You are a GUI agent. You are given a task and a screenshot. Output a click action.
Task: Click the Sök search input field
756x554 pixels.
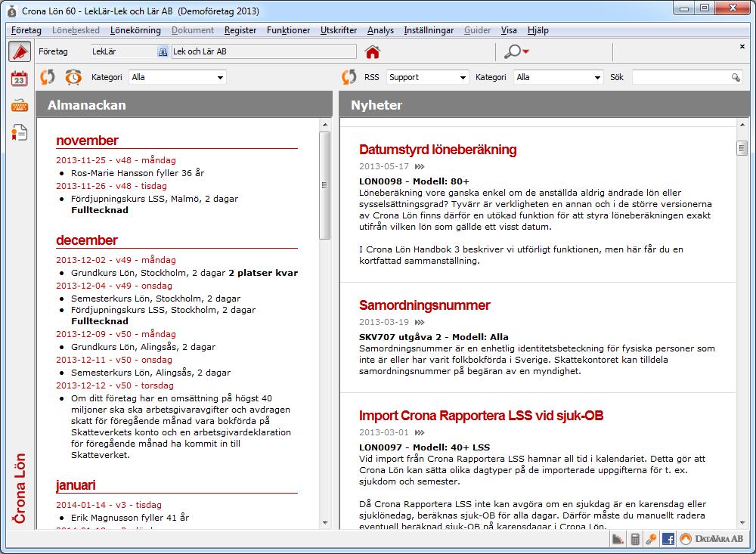tap(681, 77)
